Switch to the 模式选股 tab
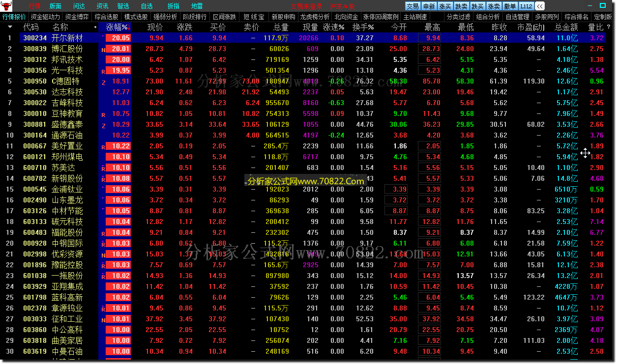The width and height of the screenshot is (617, 364). pyautogui.click(x=136, y=17)
